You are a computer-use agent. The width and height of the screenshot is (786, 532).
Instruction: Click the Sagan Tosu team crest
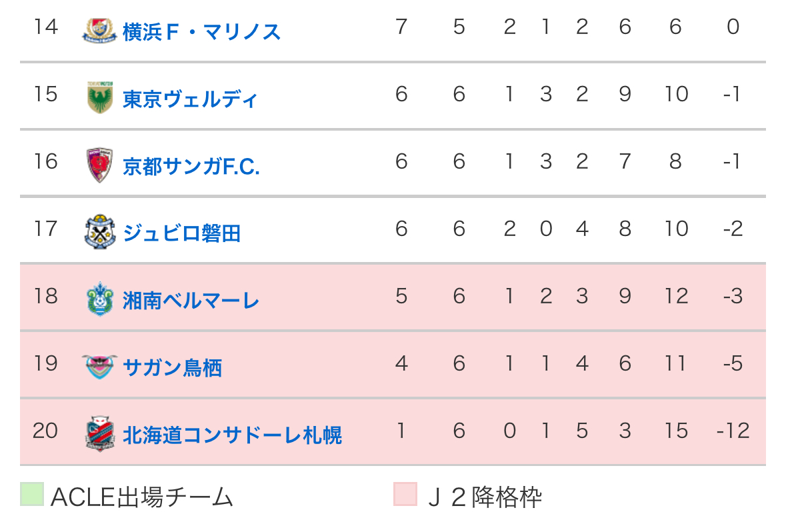99,367
